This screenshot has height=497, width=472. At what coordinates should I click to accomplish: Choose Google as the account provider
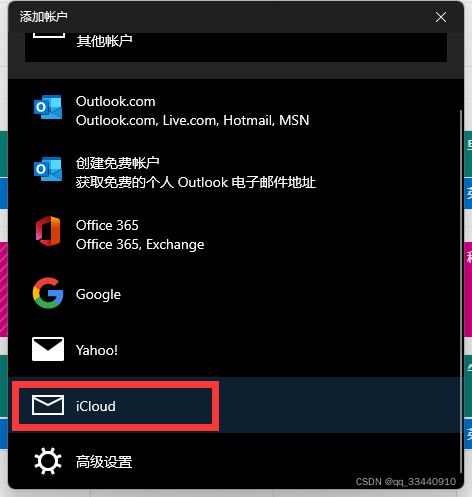234,293
